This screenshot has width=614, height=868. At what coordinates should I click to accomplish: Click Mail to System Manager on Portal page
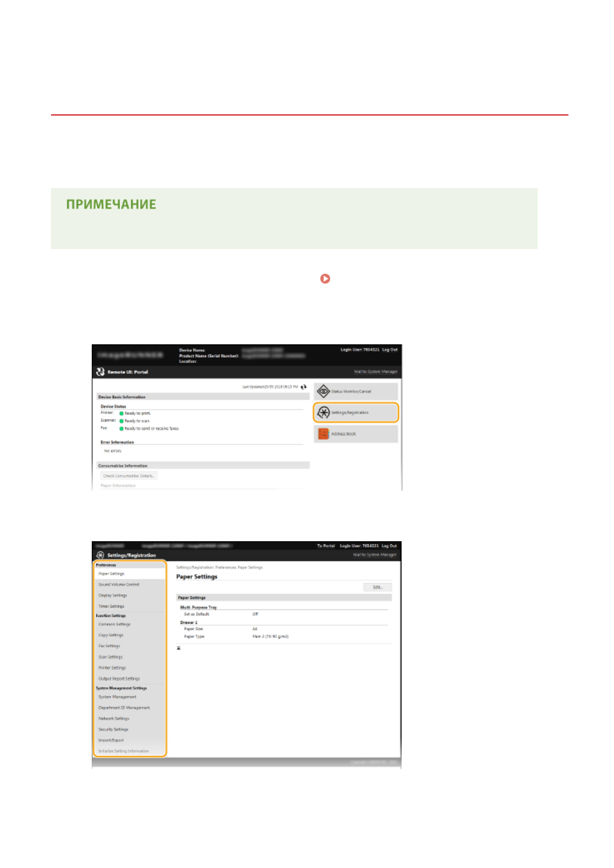click(x=375, y=372)
